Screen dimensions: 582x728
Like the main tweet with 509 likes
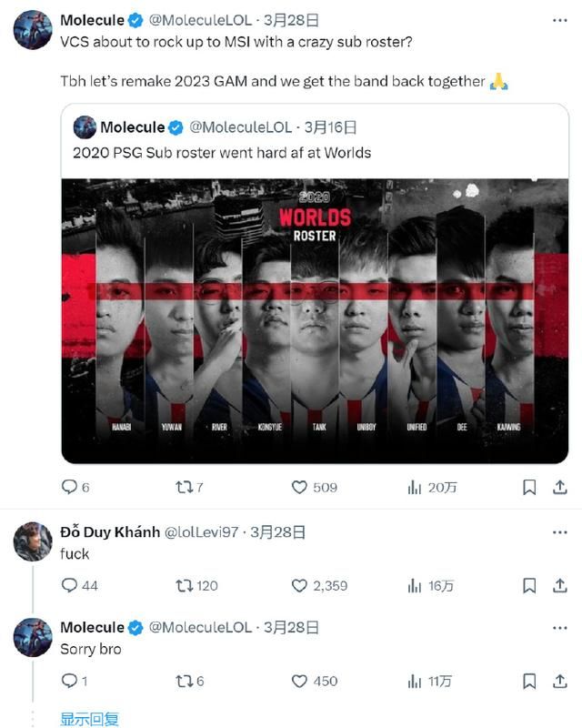pos(299,488)
